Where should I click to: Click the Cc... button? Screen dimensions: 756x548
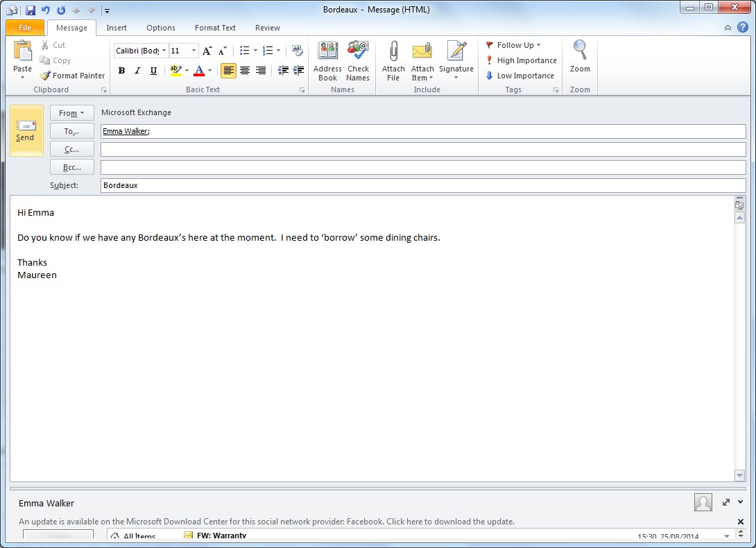click(72, 150)
